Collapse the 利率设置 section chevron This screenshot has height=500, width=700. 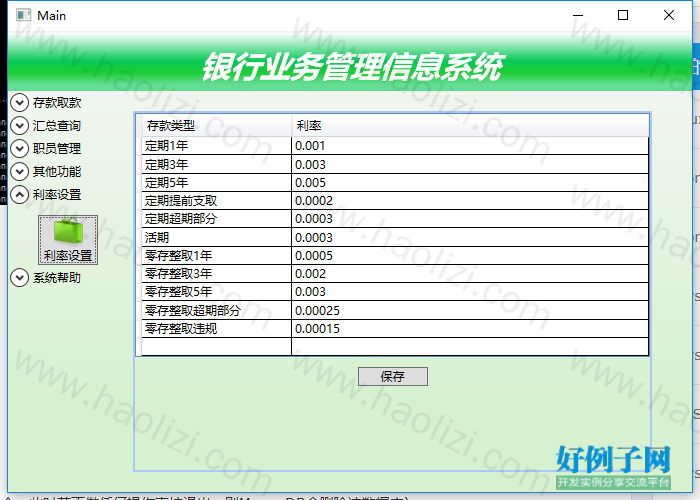click(20, 195)
